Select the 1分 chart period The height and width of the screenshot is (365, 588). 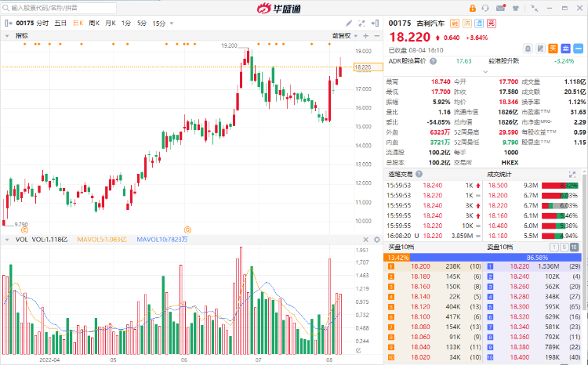pyautogui.click(x=126, y=23)
